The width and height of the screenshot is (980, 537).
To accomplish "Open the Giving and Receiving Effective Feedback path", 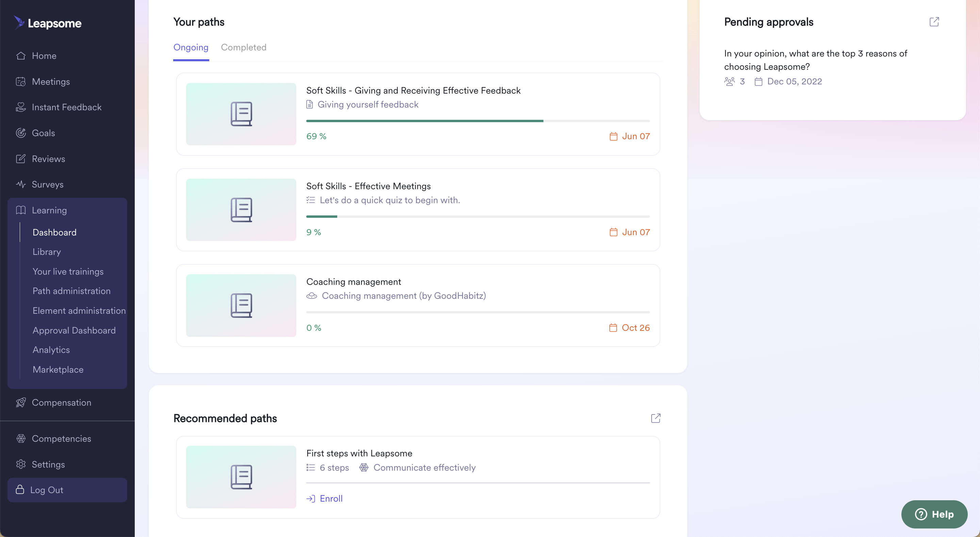I will click(413, 91).
